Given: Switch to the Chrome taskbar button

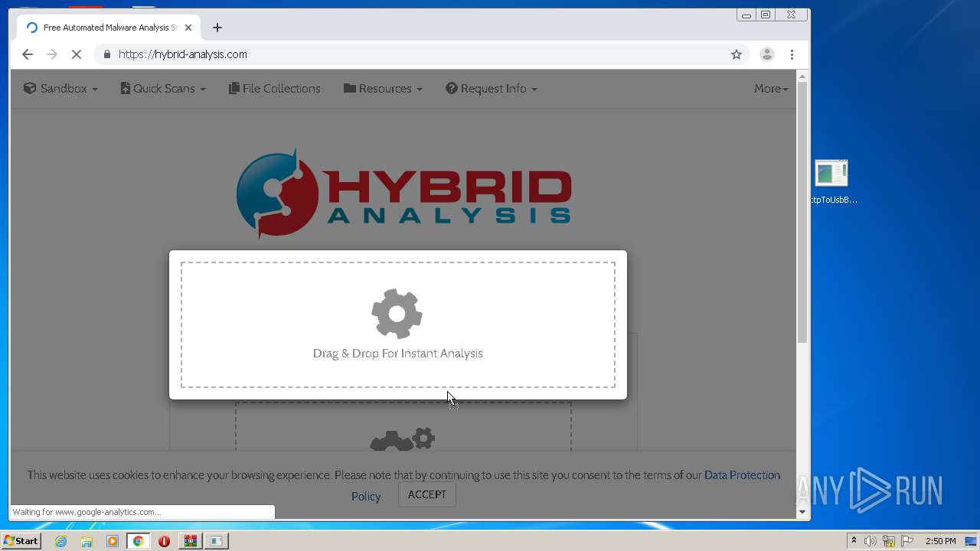Looking at the screenshot, I should (x=139, y=541).
